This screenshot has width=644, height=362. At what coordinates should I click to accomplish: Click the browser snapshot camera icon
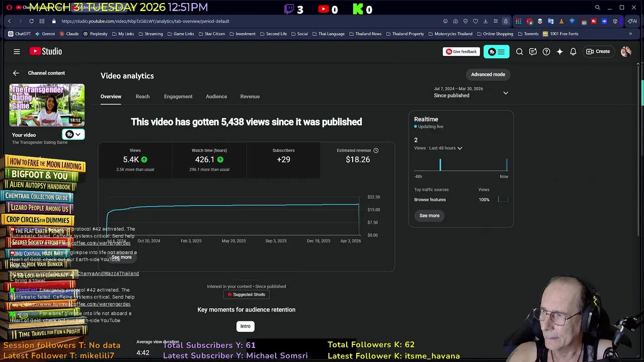pos(455,21)
